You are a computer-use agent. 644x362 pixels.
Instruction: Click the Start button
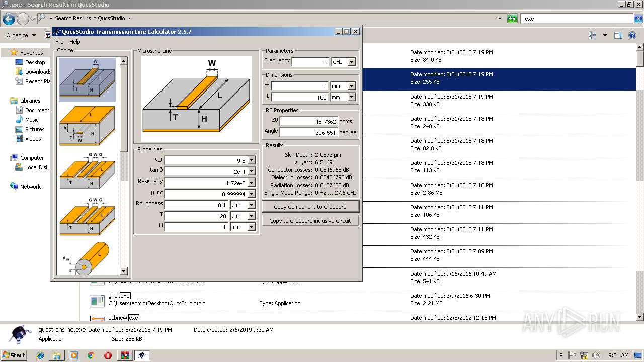14,355
